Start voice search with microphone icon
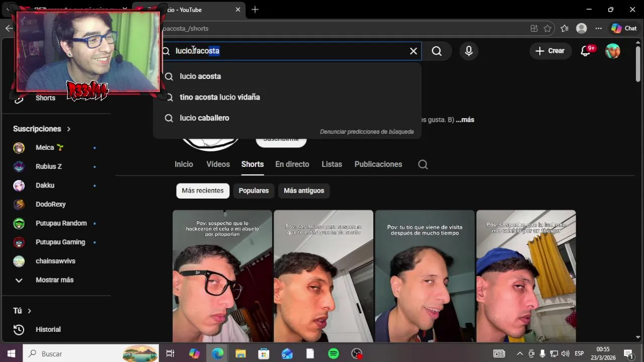The width and height of the screenshot is (644, 362). pyautogui.click(x=469, y=51)
